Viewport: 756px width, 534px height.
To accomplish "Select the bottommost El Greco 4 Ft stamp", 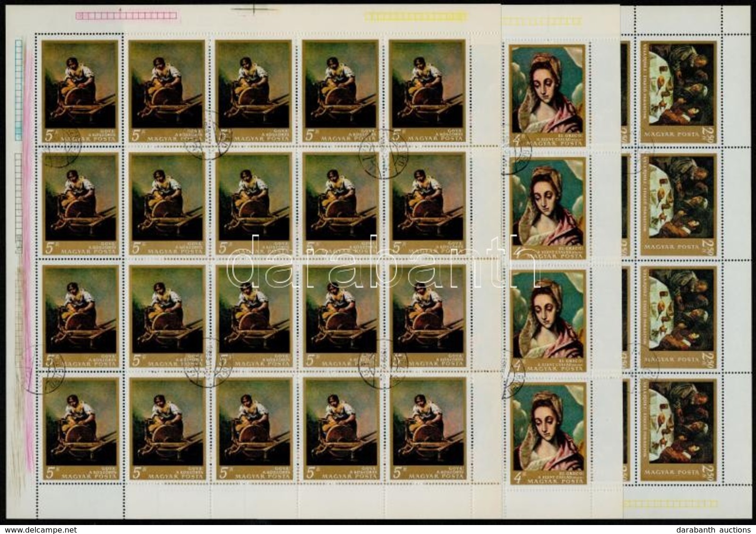I will pos(548,433).
